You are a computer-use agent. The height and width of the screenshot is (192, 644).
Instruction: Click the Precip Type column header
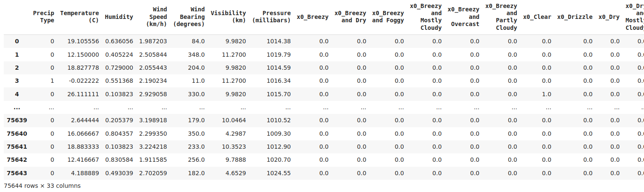(44, 17)
